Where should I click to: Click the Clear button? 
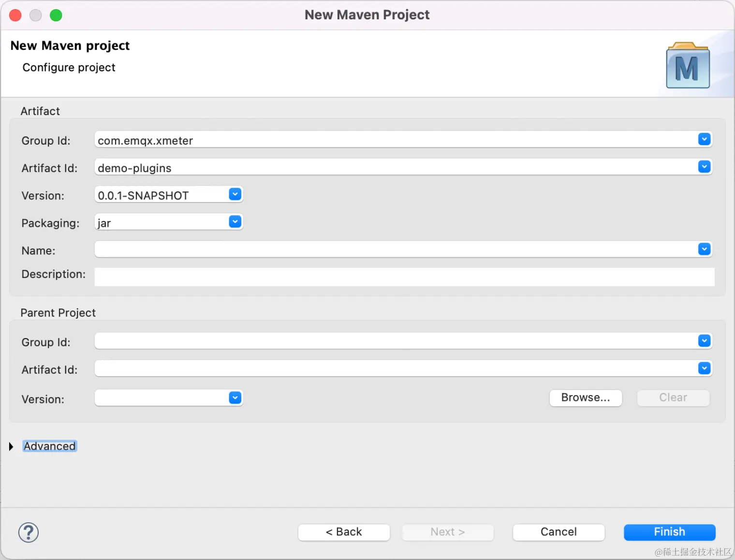click(673, 398)
